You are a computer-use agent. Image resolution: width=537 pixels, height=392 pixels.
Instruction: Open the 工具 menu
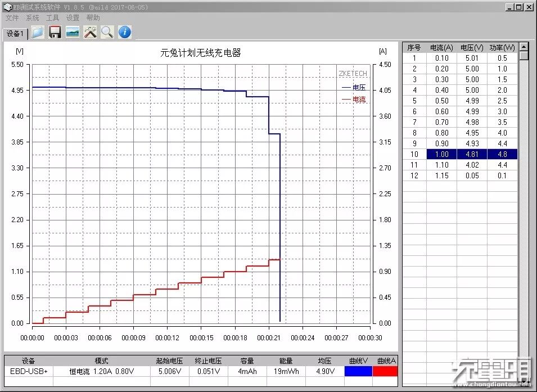tap(52, 18)
